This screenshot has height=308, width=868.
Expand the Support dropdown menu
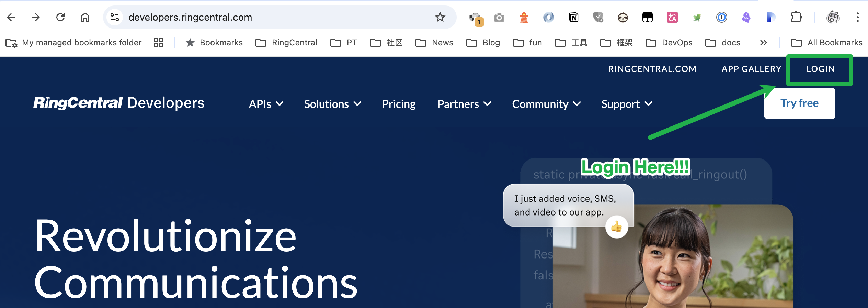click(x=627, y=104)
